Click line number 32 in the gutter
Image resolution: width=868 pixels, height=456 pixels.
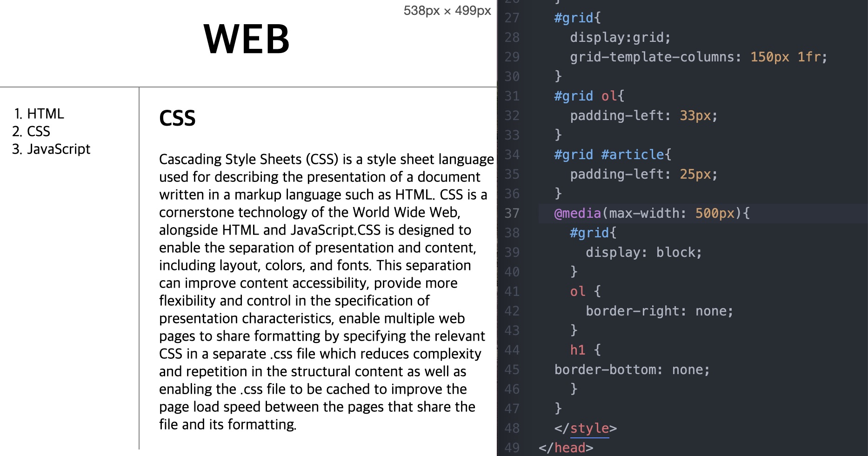click(x=512, y=115)
